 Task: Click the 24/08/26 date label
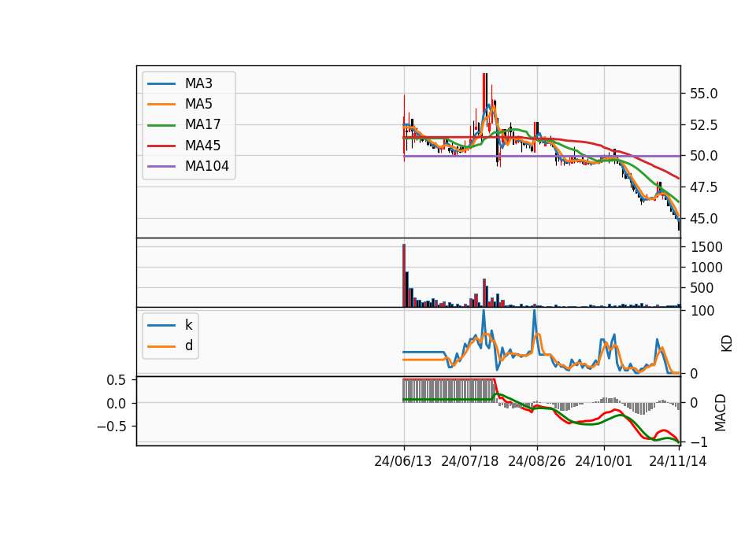[x=536, y=462]
